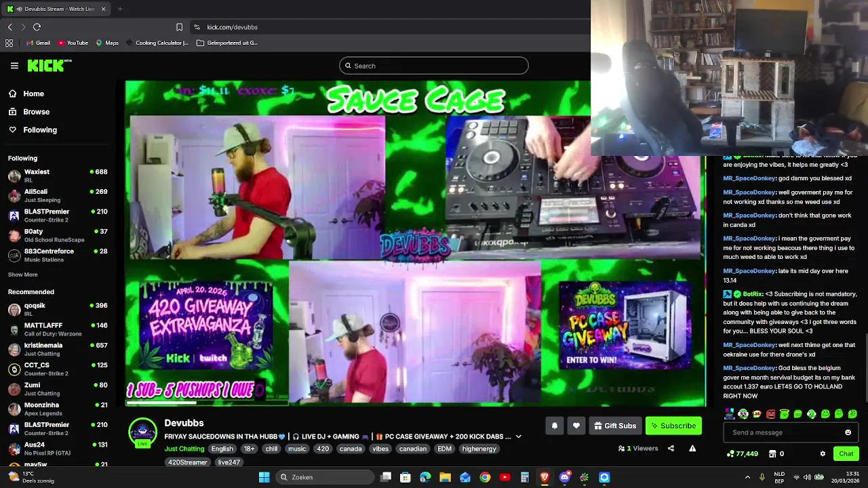Select the 420Streamer tag
The height and width of the screenshot is (488, 868).
(x=187, y=462)
